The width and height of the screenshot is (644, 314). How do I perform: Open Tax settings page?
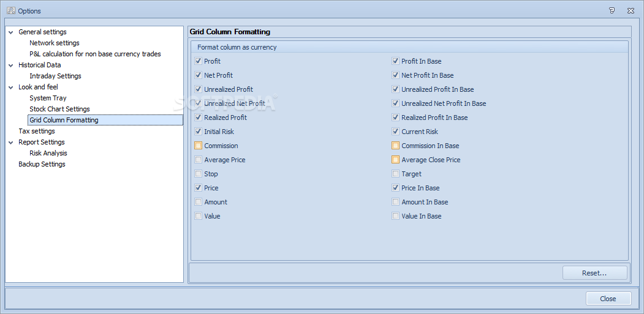pyautogui.click(x=37, y=131)
